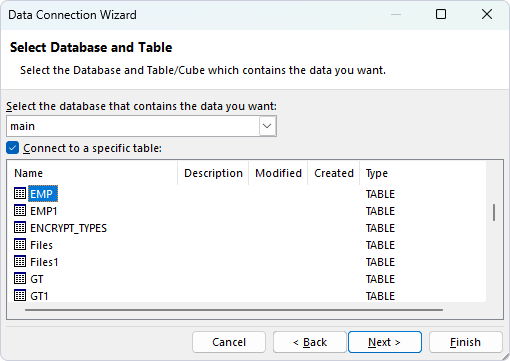Open the database dropdown arrow
This screenshot has width=510, height=361.
click(267, 126)
